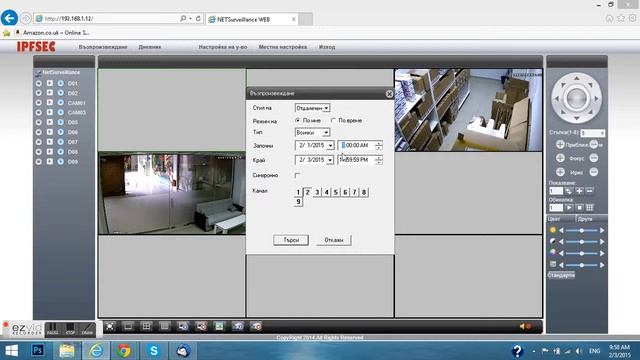Click the iris minus button beside Ирис
This screenshot has height=360, width=640.
pyautogui.click(x=594, y=172)
